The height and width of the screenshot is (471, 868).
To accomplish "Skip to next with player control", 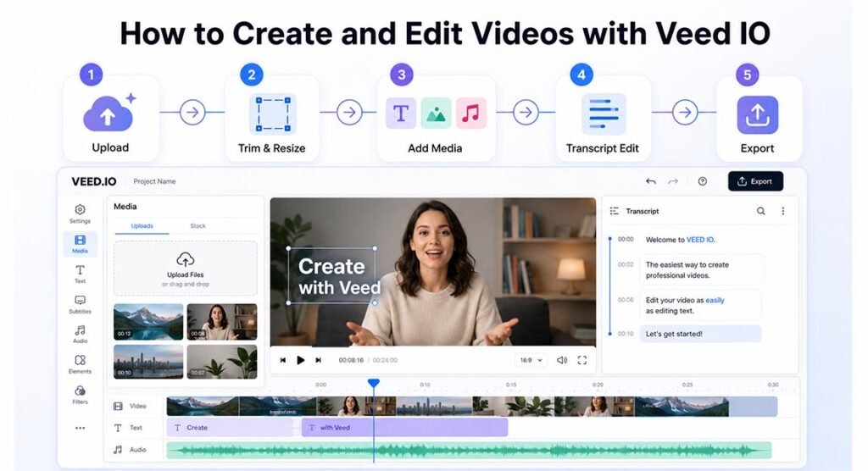I will pyautogui.click(x=319, y=360).
